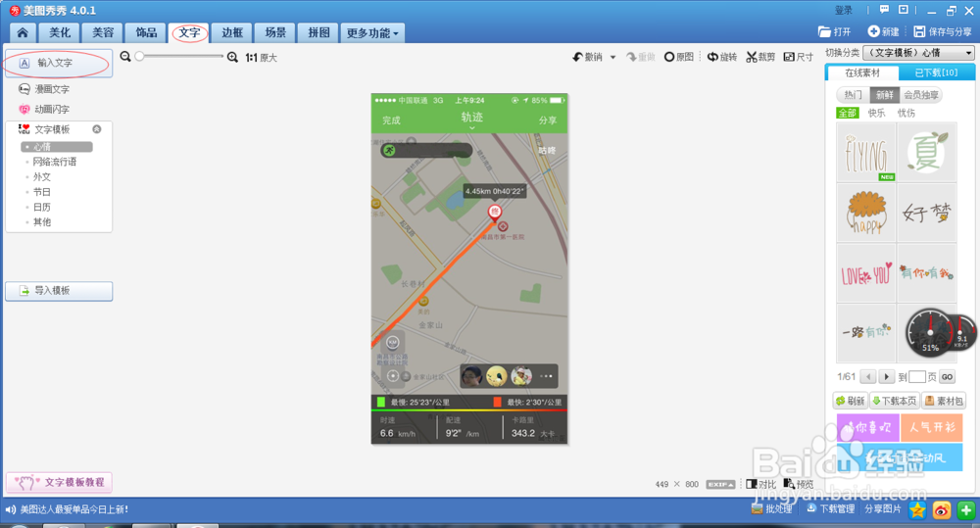The width and height of the screenshot is (980, 528).
Task: Click the zoom slider handle
Action: click(139, 56)
